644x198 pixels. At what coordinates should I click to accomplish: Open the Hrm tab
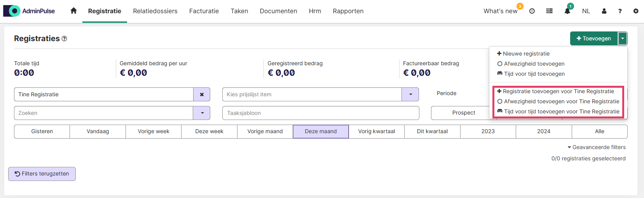[315, 11]
